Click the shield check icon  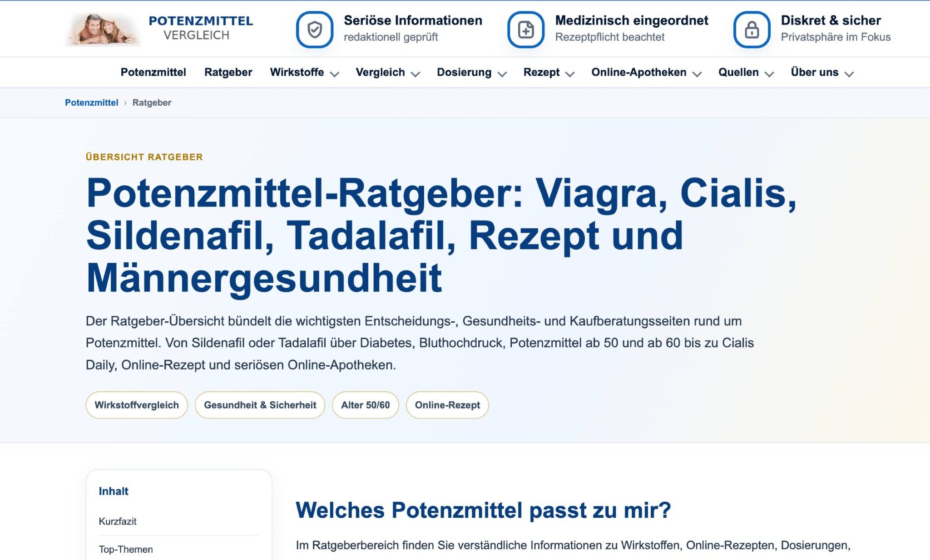tap(315, 30)
